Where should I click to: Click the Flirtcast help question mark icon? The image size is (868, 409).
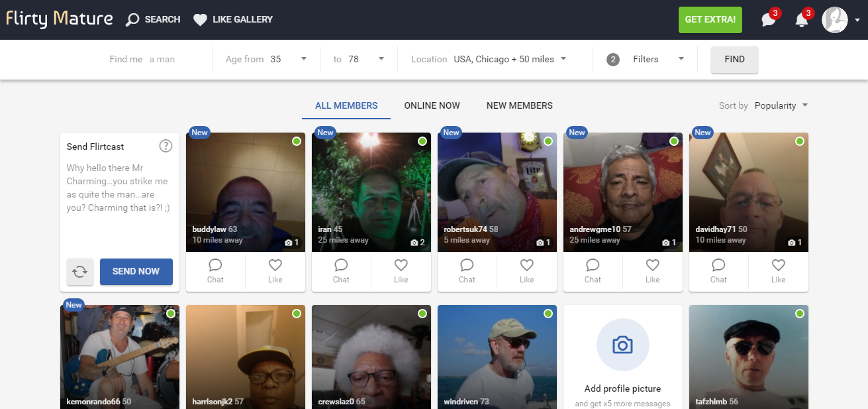coord(166,146)
